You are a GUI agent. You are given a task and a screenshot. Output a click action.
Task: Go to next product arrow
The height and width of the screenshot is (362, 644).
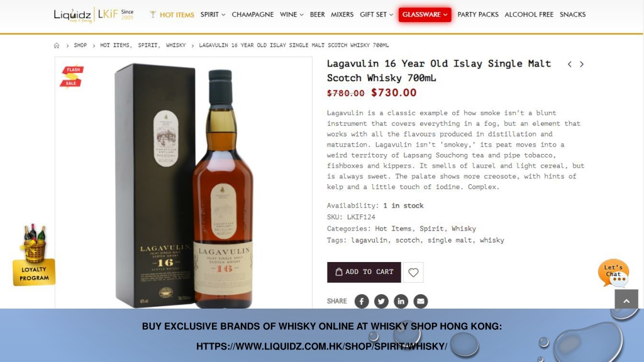tap(582, 64)
